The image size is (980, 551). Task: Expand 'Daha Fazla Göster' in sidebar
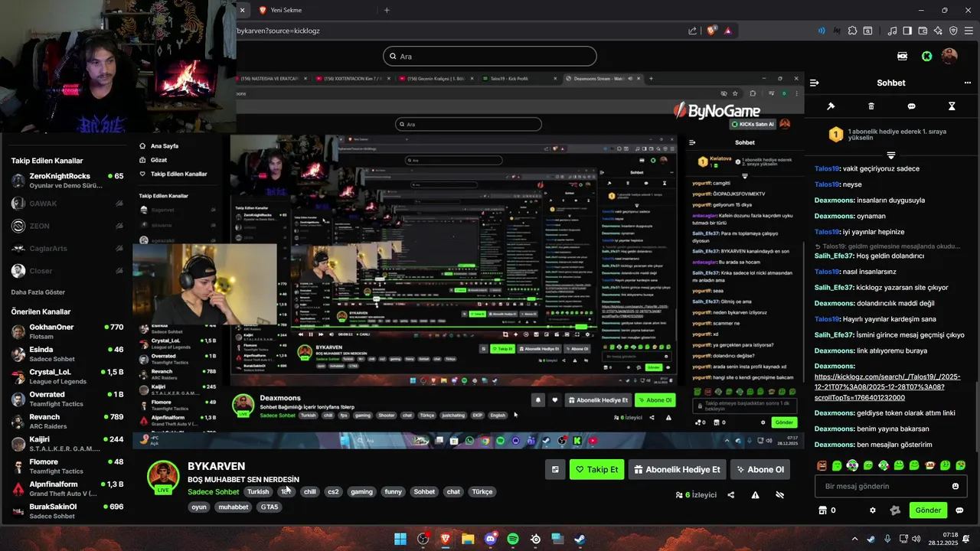(x=38, y=292)
